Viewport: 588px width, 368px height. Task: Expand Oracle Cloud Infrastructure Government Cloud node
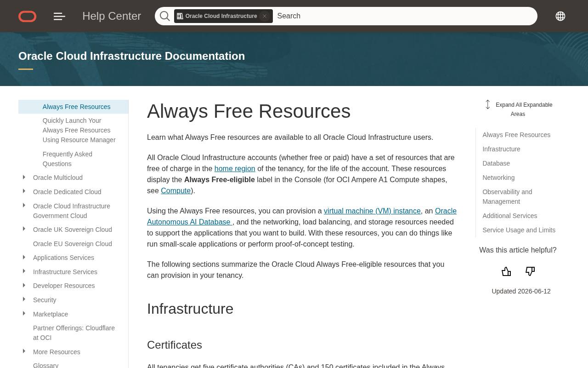pos(24,206)
